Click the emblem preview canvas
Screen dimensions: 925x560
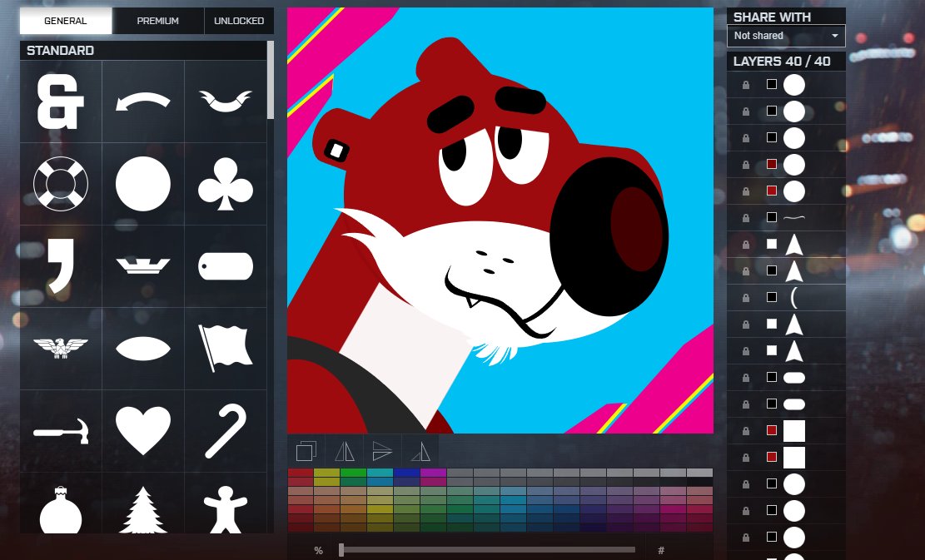click(x=500, y=221)
